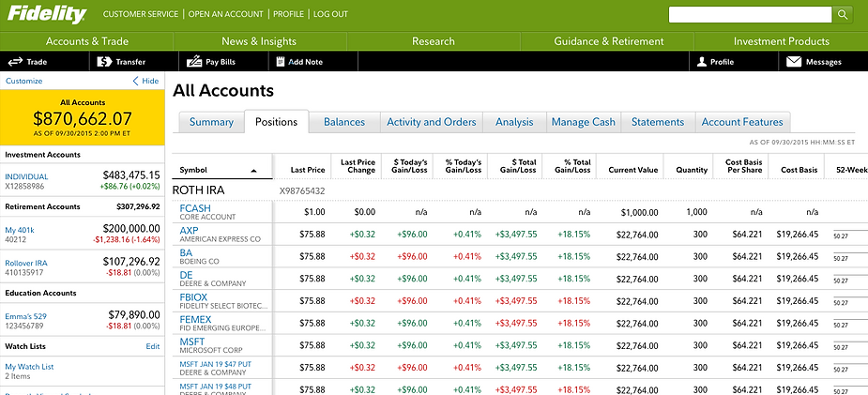Click the Transfer icon in toolbar
Screen dimensions: 868x395
coord(103,62)
